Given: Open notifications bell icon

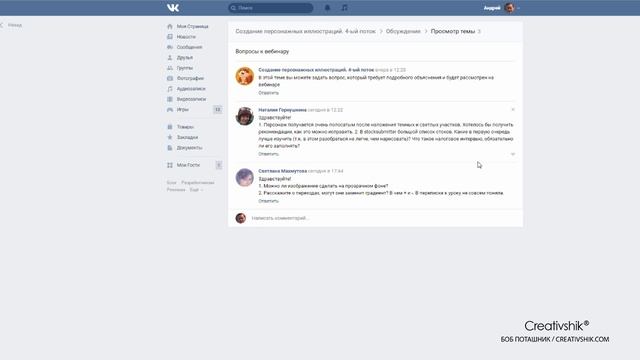Looking at the screenshot, I should click(327, 8).
